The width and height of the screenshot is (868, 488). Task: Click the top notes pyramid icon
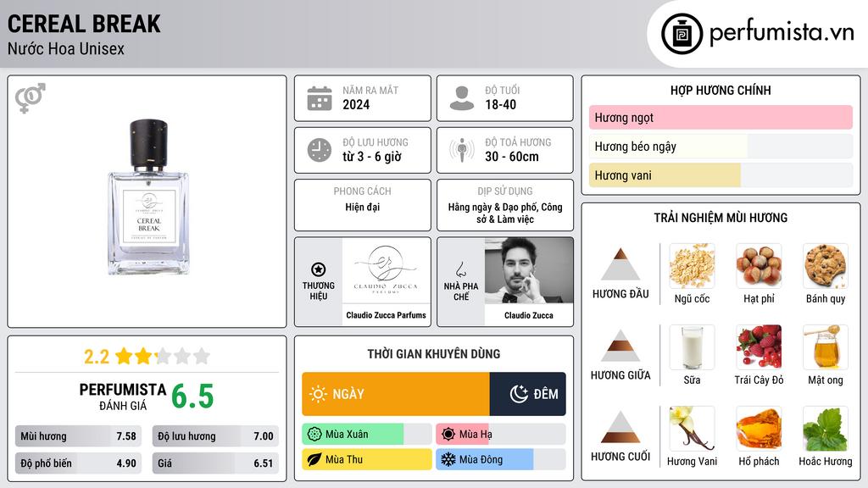(x=620, y=264)
